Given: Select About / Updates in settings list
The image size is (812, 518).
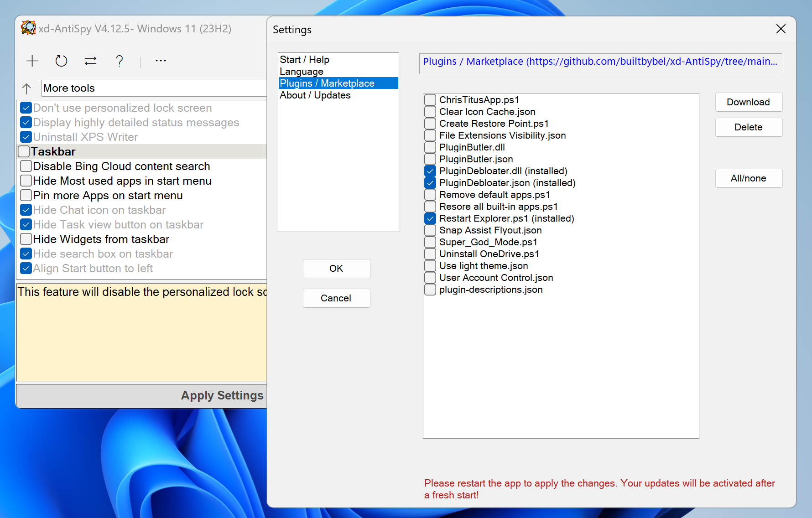Looking at the screenshot, I should 315,95.
